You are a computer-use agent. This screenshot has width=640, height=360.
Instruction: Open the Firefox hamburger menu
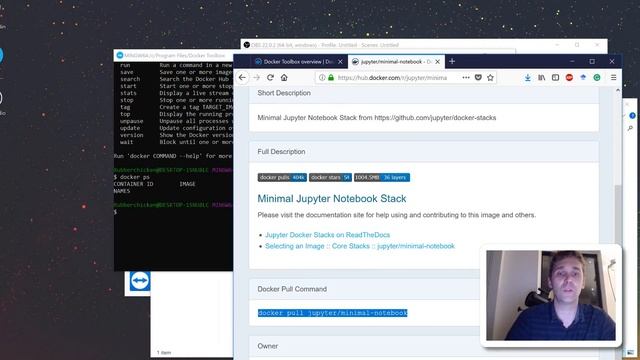pos(613,78)
